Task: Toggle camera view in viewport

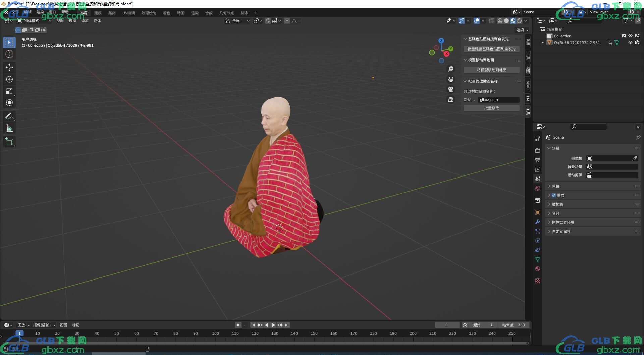Action: click(451, 89)
